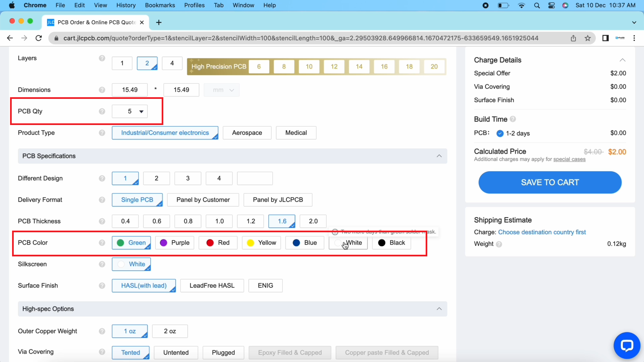Click the PCB Color help icon

click(102, 243)
